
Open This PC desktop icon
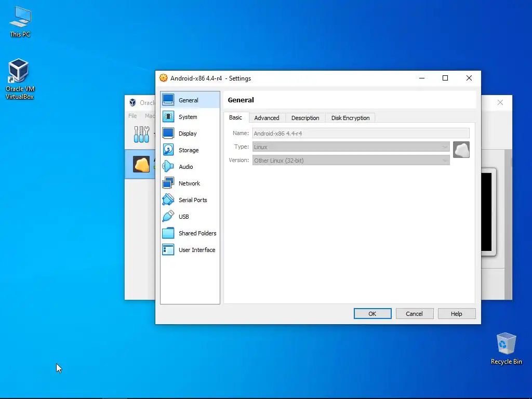[20, 22]
